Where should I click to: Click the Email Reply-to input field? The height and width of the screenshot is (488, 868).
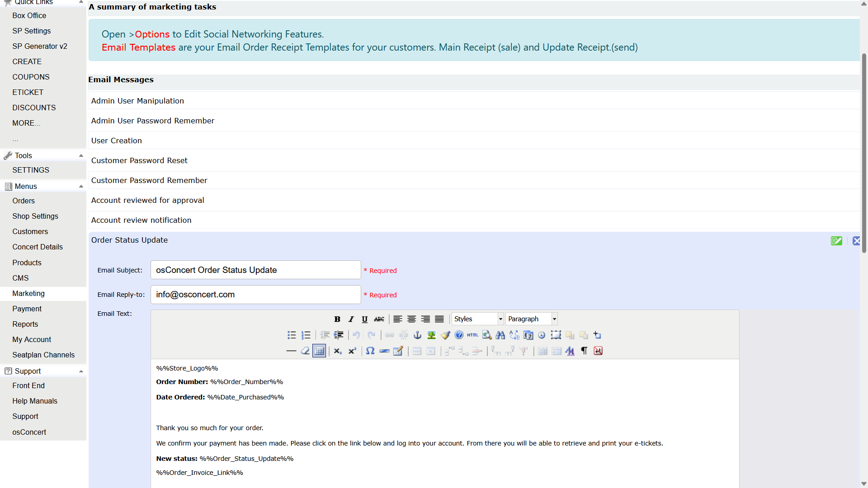coord(256,295)
